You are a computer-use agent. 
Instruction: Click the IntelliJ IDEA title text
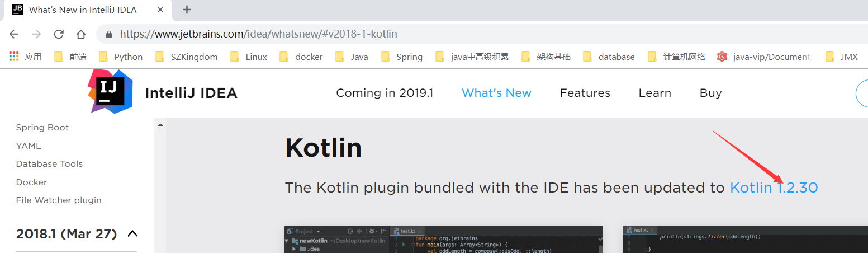[191, 93]
